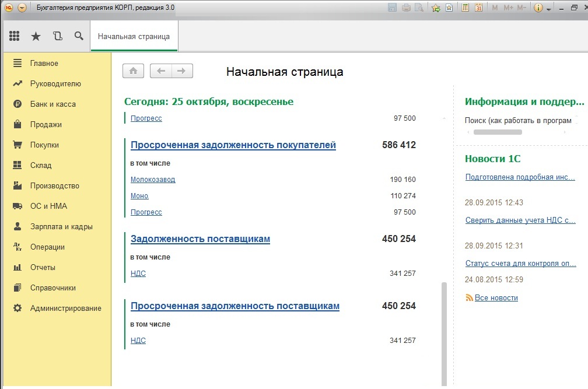Open Просроченная задолженность покупателей link
The width and height of the screenshot is (588, 389).
pos(233,145)
